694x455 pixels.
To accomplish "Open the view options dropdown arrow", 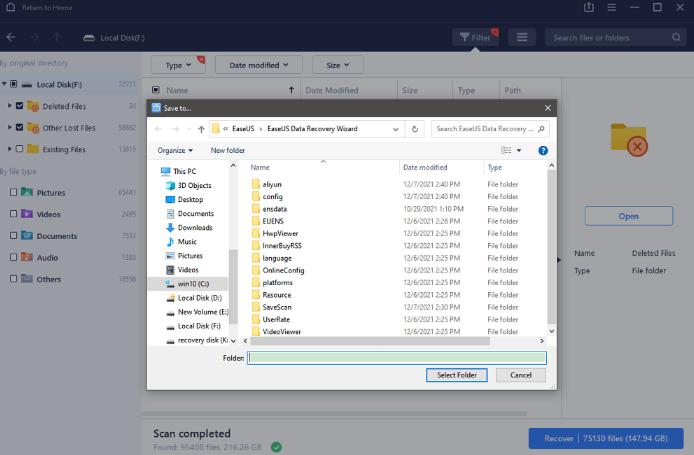I will [x=519, y=150].
